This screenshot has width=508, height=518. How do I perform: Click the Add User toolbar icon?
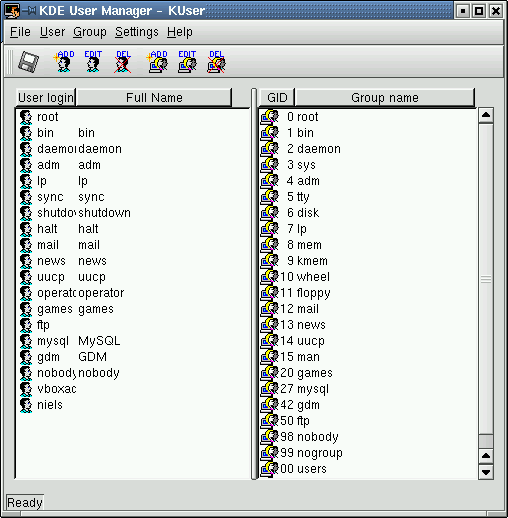(x=64, y=62)
